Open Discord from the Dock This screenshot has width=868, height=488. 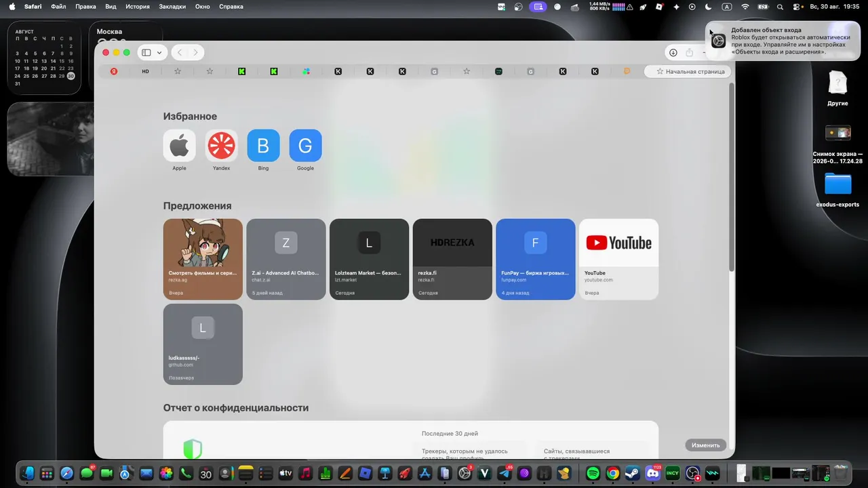point(653,473)
